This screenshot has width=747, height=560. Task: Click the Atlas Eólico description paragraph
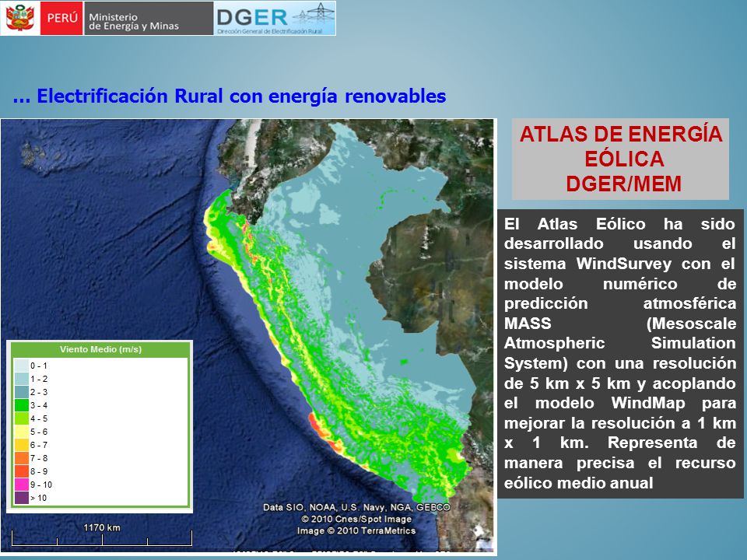point(620,353)
